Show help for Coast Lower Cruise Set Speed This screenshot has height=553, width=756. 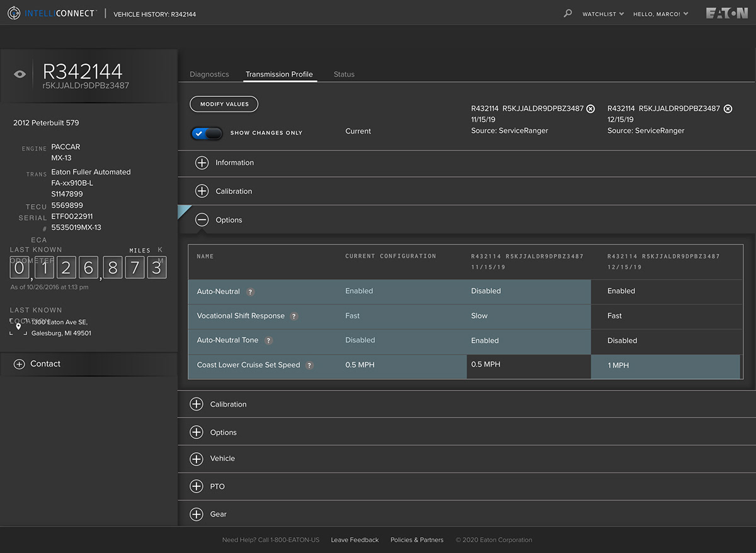pyautogui.click(x=309, y=365)
